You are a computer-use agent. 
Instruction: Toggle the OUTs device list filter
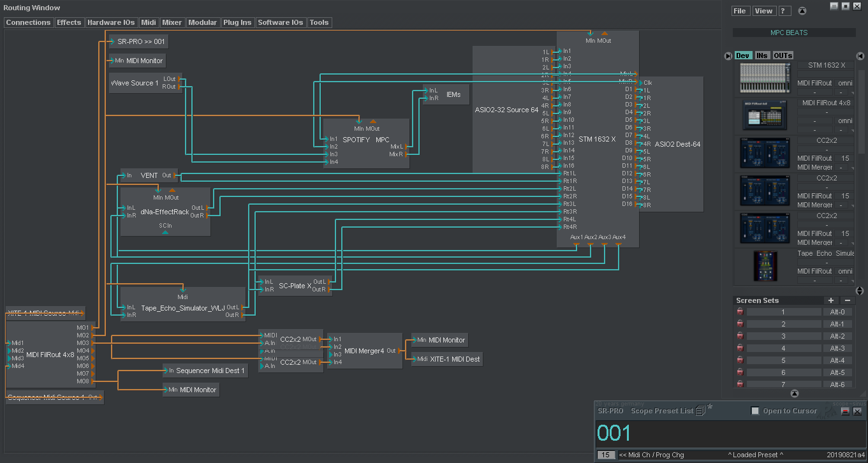(x=783, y=56)
